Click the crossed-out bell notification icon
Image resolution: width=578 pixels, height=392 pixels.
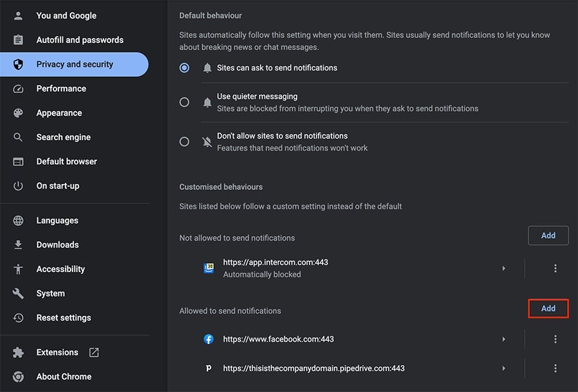[x=206, y=141]
